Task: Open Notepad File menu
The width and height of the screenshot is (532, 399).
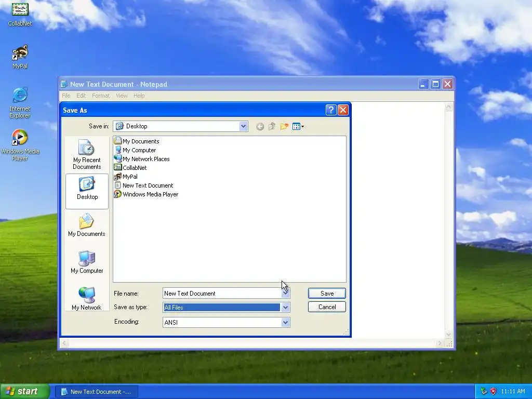Action: [x=66, y=96]
